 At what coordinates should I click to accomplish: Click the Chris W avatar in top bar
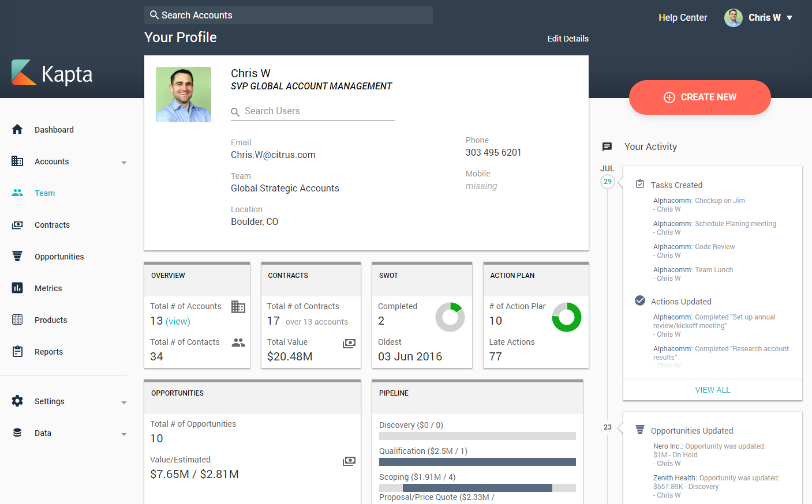[x=734, y=18]
